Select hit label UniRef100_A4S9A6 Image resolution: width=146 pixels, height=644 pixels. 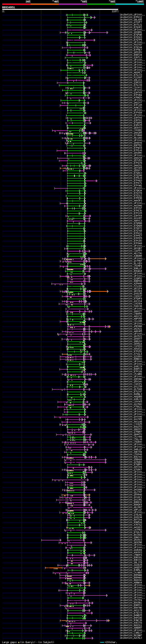pyautogui.click(x=131, y=206)
